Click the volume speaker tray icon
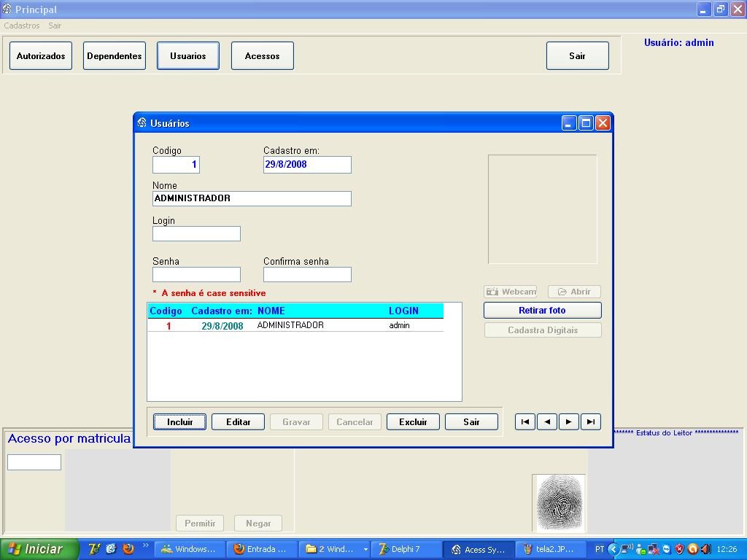This screenshot has height=560, width=747. coord(706,548)
